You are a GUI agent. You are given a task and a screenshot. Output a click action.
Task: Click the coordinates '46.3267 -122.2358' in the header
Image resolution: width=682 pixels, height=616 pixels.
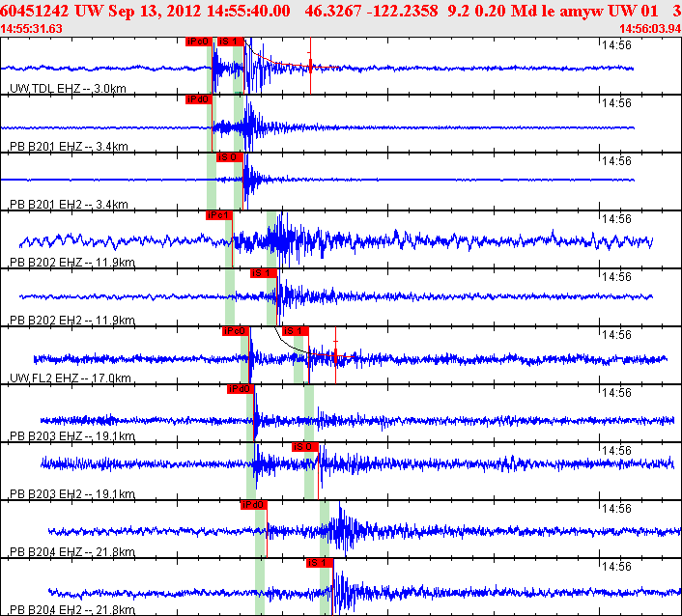(x=371, y=11)
